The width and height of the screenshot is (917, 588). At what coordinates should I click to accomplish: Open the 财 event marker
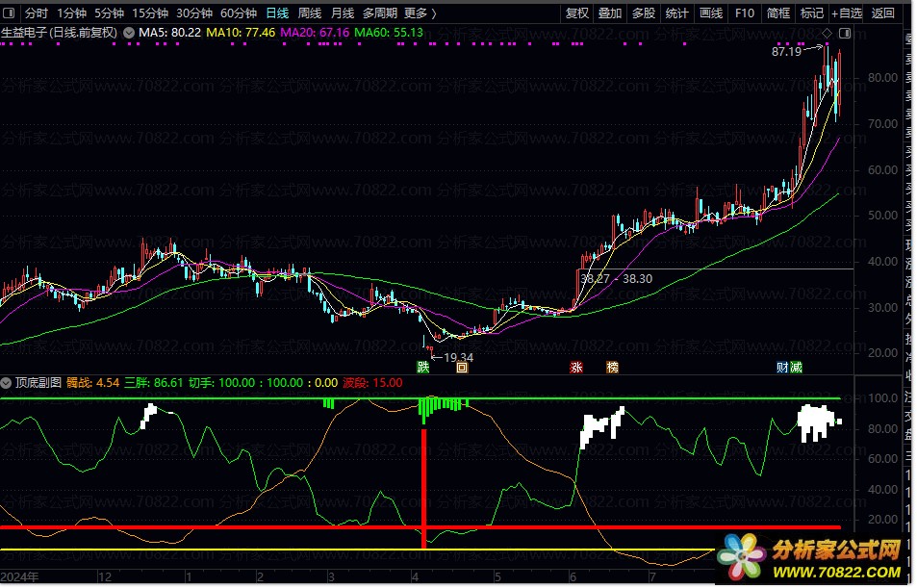pos(782,368)
